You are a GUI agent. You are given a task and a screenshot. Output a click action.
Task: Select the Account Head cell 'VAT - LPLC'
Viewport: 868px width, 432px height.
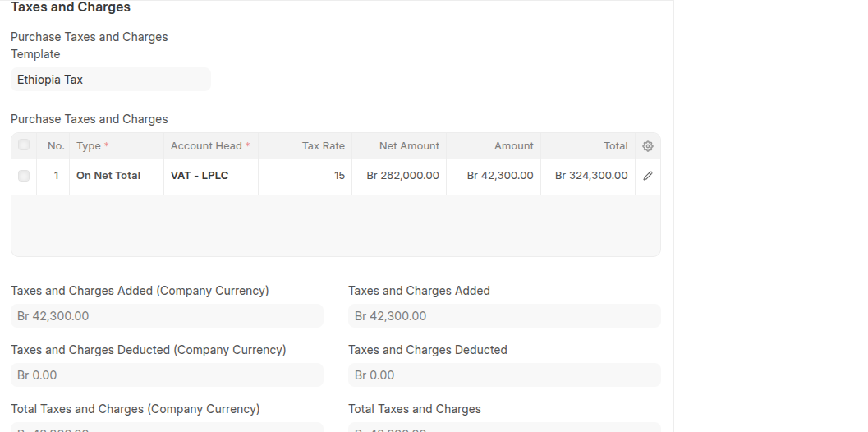210,176
